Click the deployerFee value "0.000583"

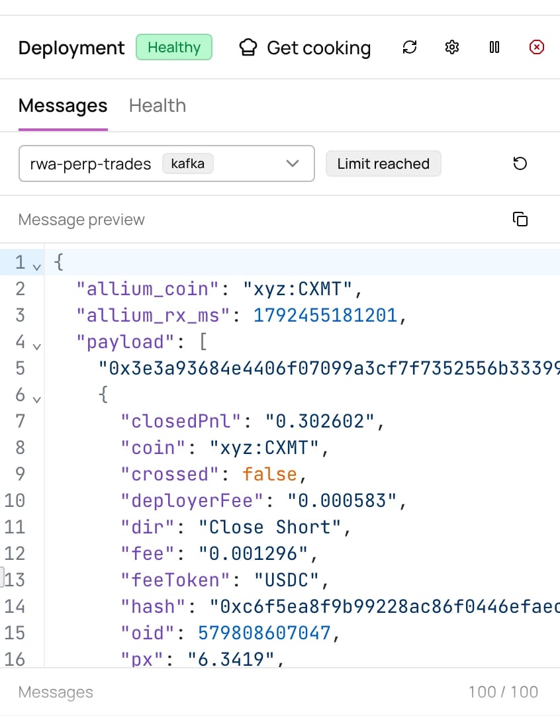(342, 501)
